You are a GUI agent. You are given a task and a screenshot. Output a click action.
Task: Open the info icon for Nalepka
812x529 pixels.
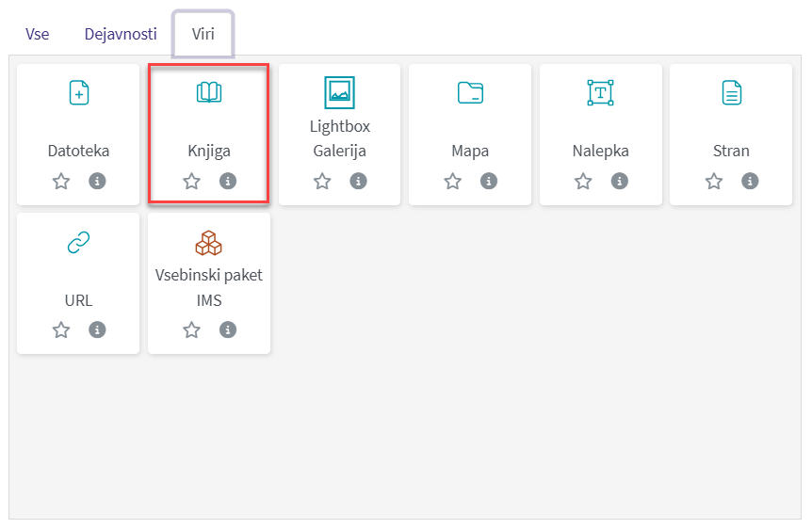[x=619, y=182]
